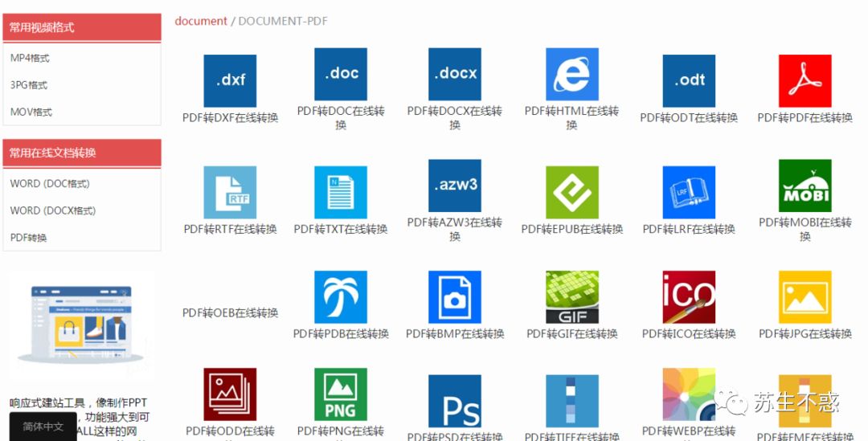Screen dimensions: 868x441
Task: Click the PDF转DOCX在线转换 text link
Action: (x=454, y=118)
